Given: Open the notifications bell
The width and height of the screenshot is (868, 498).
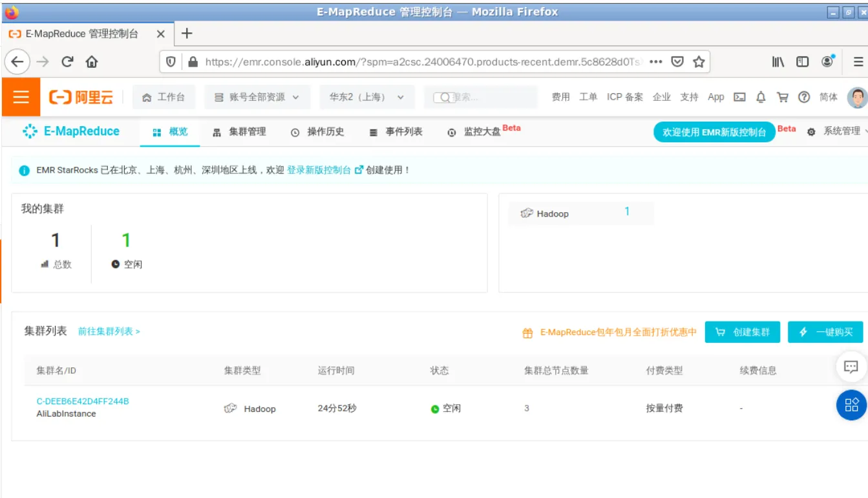Looking at the screenshot, I should coord(761,97).
